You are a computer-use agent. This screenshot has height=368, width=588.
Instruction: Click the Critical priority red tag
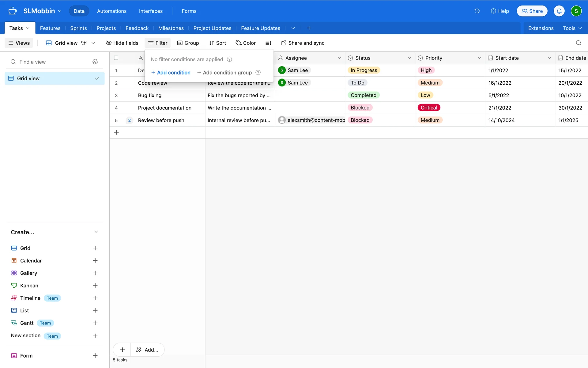(x=428, y=108)
